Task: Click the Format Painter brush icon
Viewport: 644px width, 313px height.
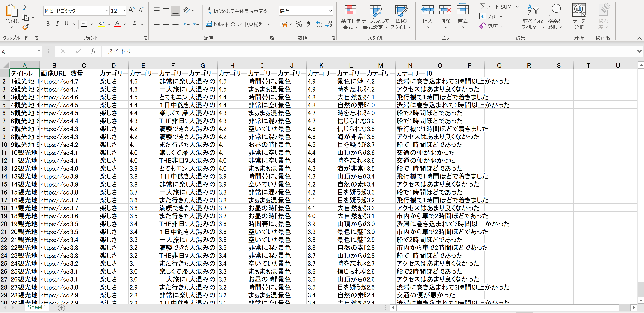Action: pyautogui.click(x=25, y=27)
